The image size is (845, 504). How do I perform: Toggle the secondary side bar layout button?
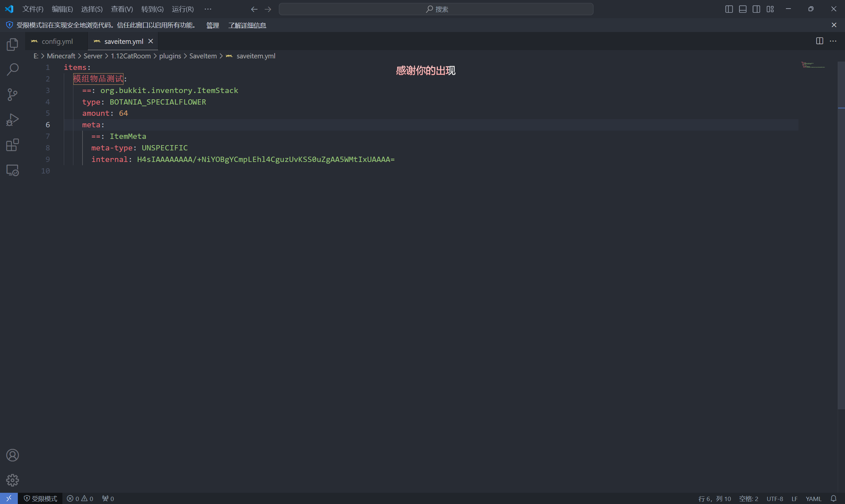click(756, 9)
